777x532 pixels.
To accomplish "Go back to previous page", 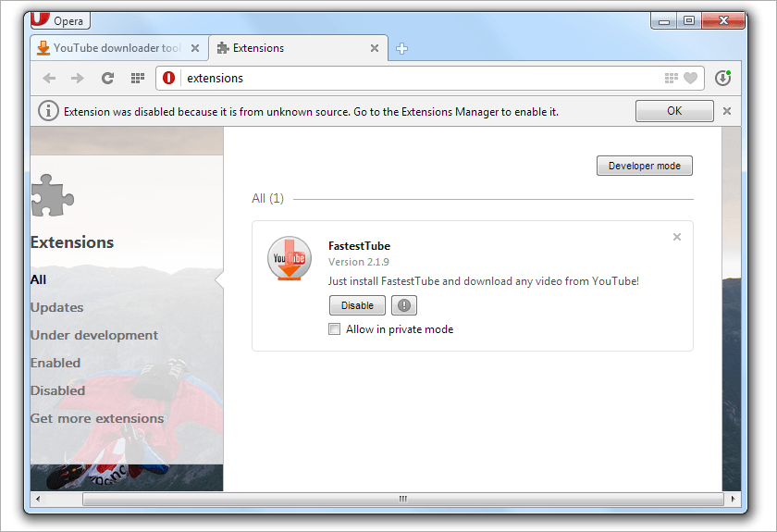I will click(50, 78).
